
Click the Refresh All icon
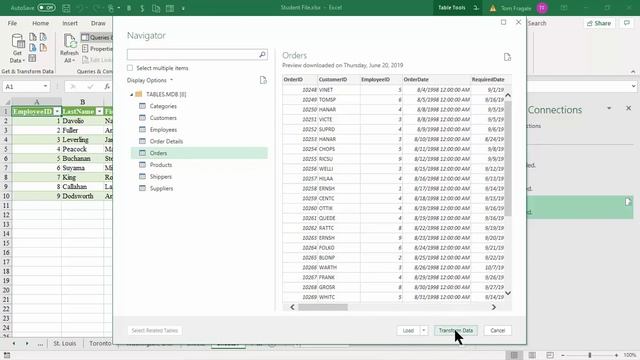click(69, 48)
